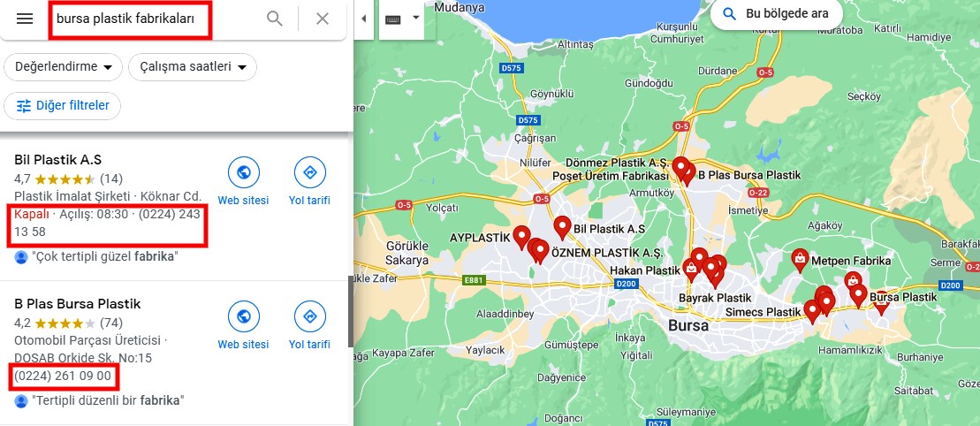Screen dimensions: 980x426
Task: Click the Bursa city label on map
Action: [688, 326]
